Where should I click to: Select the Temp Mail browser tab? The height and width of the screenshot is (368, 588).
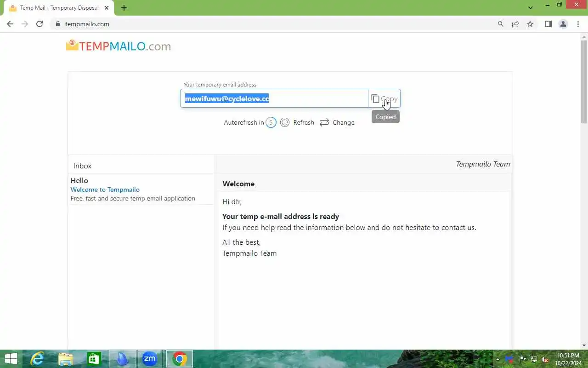tap(59, 8)
